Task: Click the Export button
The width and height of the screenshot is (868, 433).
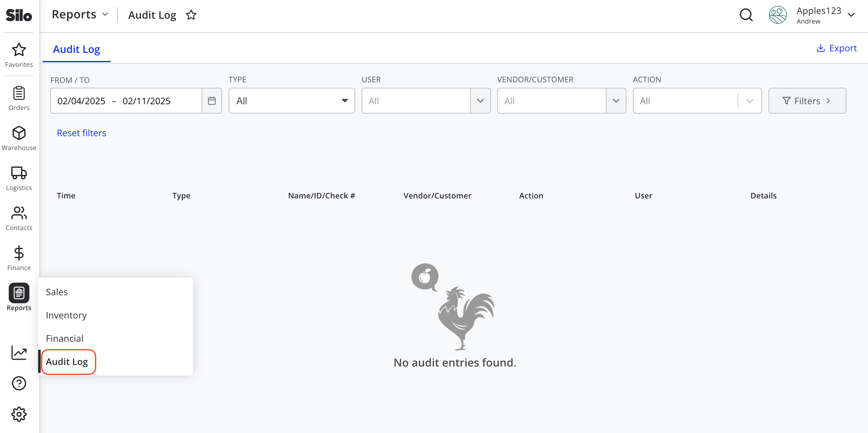Action: pos(836,48)
